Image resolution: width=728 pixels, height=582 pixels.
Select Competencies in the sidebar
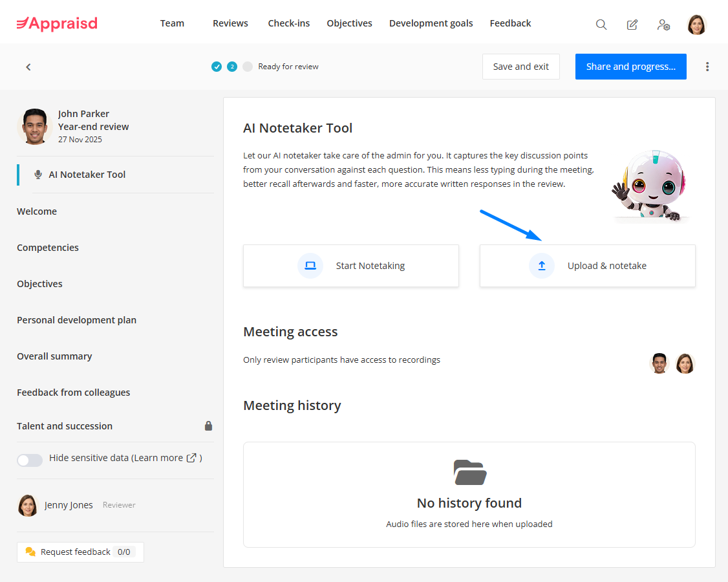point(48,248)
